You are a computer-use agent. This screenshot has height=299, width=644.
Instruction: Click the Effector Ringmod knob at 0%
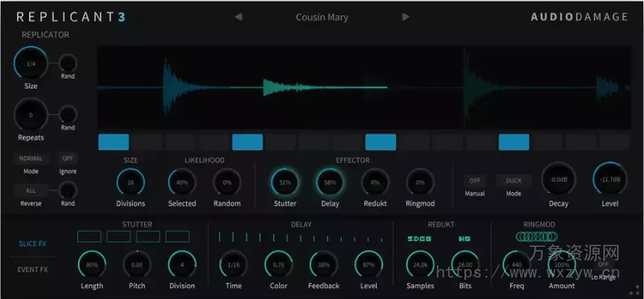(420, 182)
